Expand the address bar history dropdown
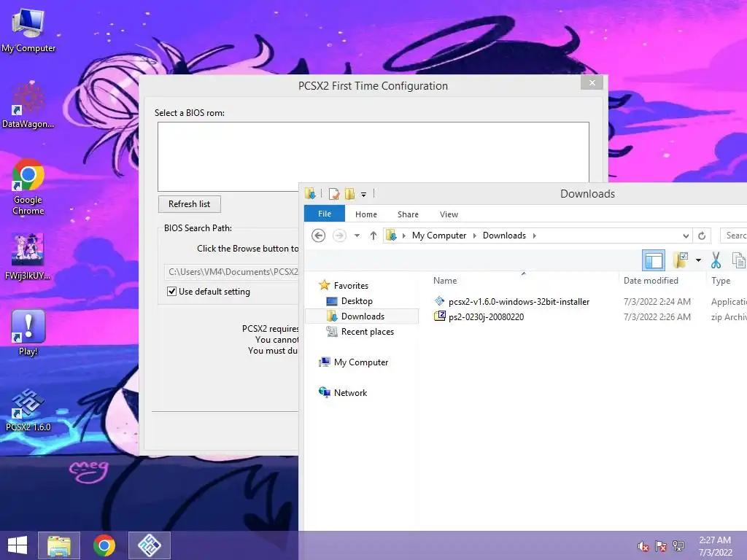 click(686, 236)
